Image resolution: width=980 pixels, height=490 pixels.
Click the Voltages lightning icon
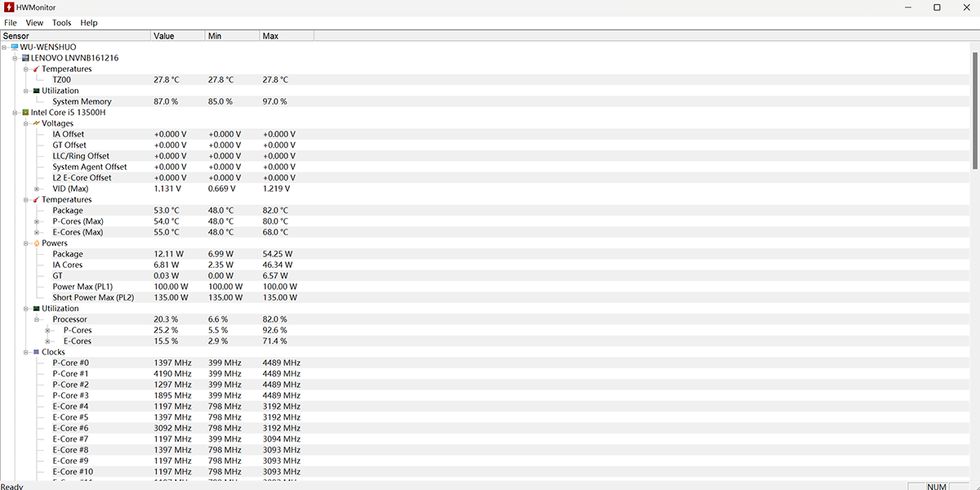(x=36, y=123)
